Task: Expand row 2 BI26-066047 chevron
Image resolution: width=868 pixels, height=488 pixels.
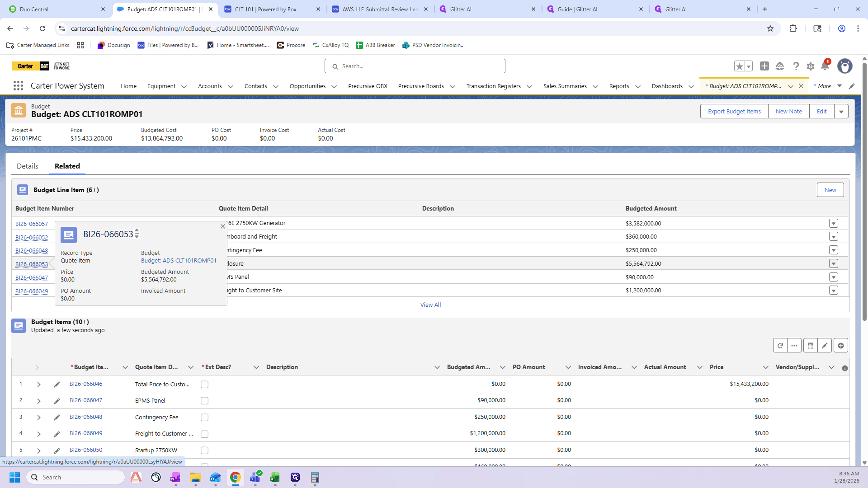Action: [39, 401]
